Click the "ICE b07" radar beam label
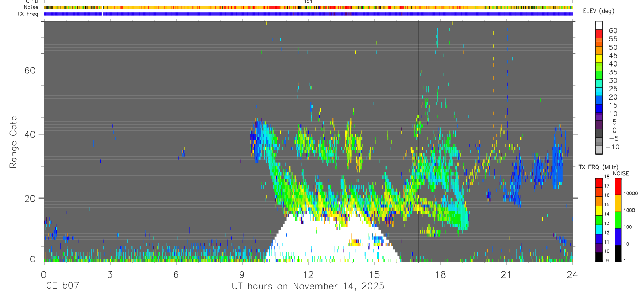 62,286
